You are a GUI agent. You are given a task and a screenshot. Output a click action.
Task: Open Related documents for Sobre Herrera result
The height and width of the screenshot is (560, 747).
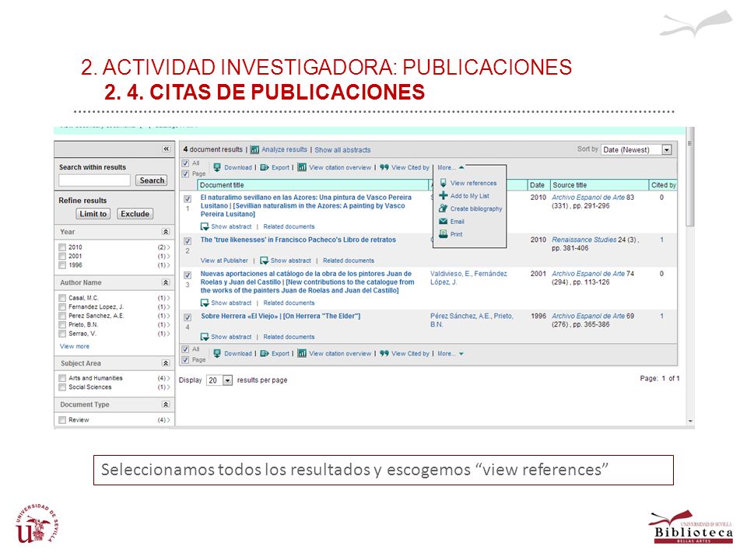click(289, 337)
